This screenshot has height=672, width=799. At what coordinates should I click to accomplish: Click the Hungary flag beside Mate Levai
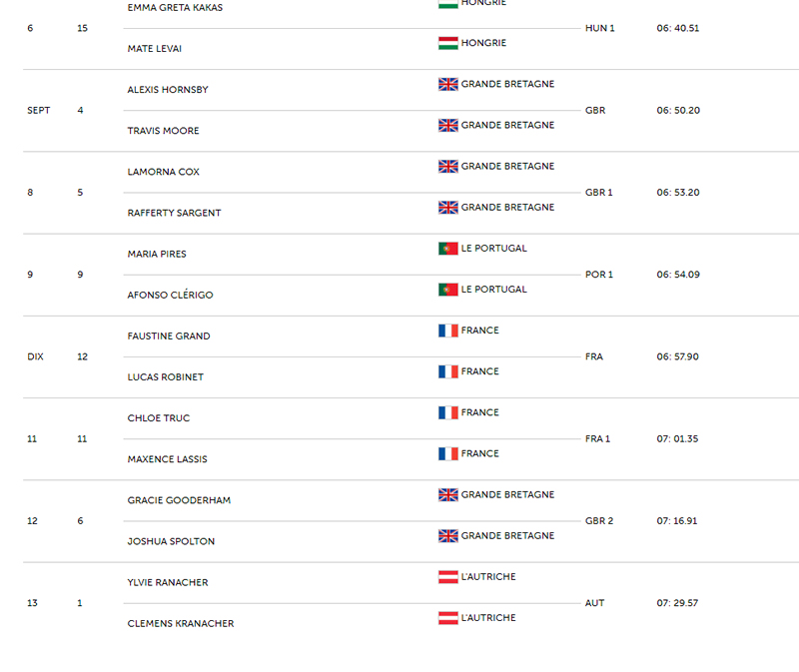click(x=447, y=43)
